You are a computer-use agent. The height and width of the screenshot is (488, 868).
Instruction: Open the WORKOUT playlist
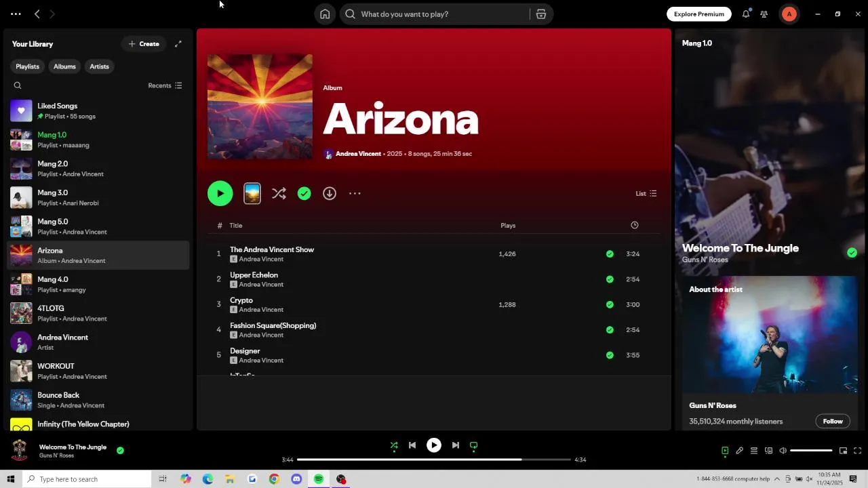[x=98, y=371]
